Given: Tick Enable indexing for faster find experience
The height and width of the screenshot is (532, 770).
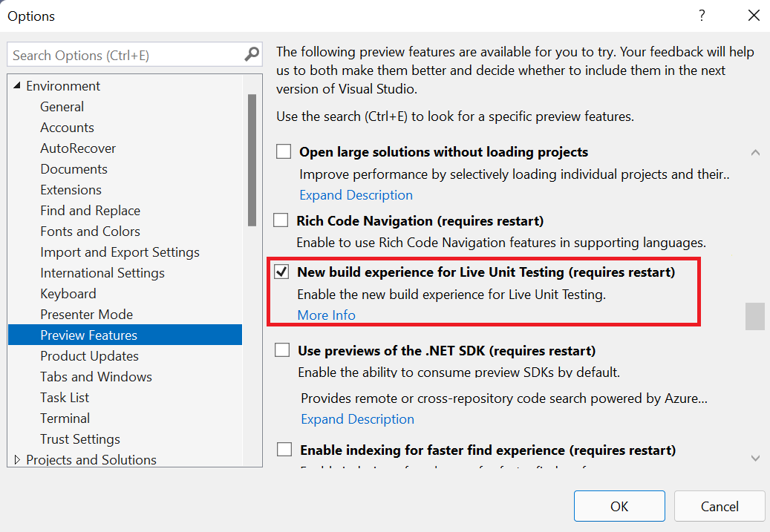Looking at the screenshot, I should coord(284,450).
